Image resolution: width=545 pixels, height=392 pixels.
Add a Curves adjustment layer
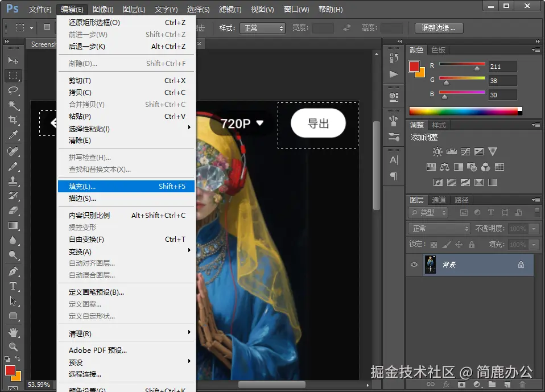click(465, 151)
